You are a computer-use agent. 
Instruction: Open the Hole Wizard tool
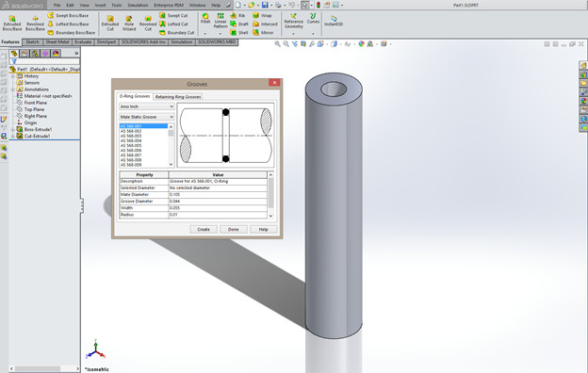[x=128, y=24]
